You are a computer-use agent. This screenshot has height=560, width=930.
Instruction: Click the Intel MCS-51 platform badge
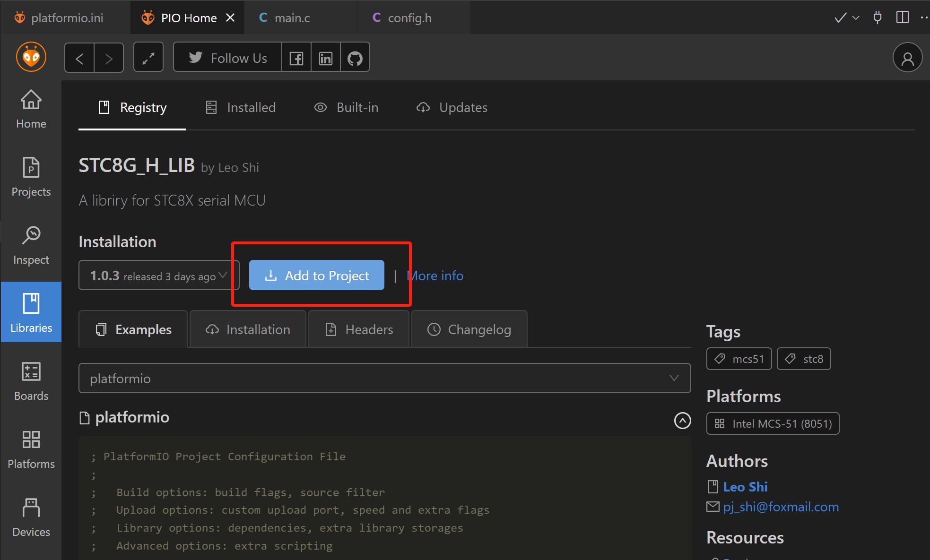coord(773,424)
